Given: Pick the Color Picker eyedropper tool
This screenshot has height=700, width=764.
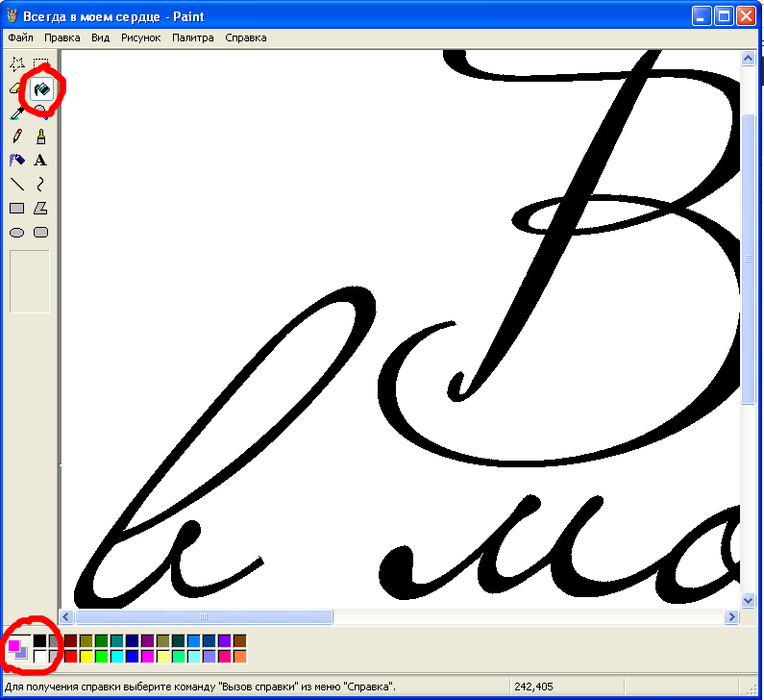Looking at the screenshot, I should pyautogui.click(x=17, y=112).
